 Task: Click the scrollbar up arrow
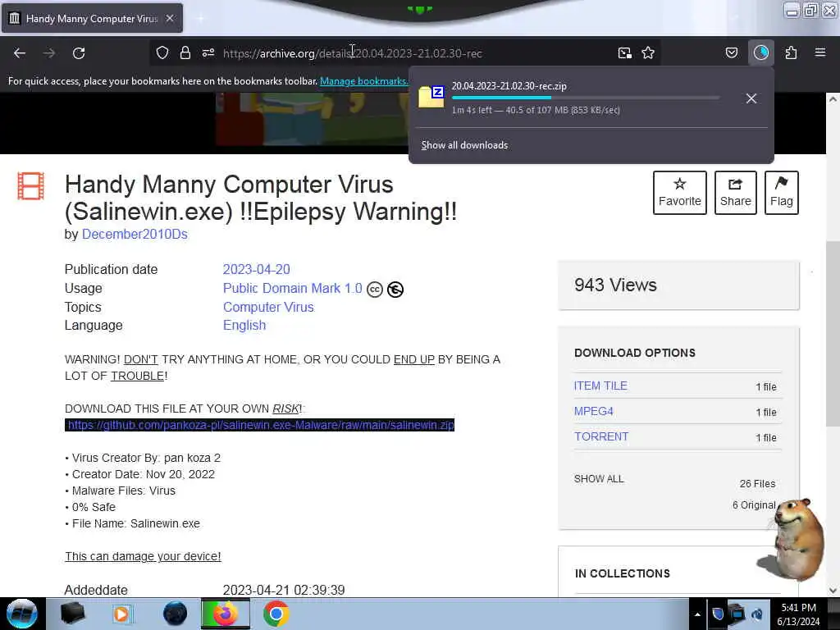coord(833,99)
